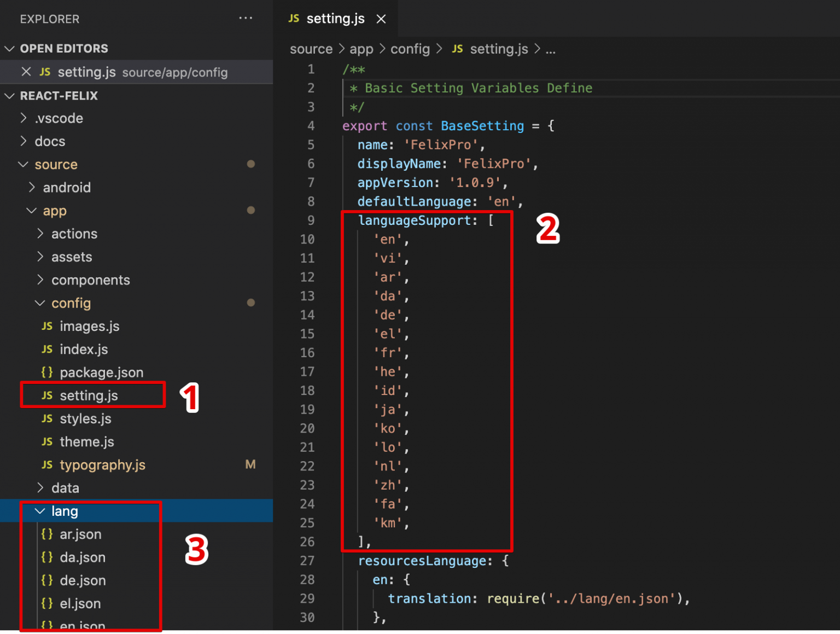Click the JS icon of images.js

(x=47, y=326)
